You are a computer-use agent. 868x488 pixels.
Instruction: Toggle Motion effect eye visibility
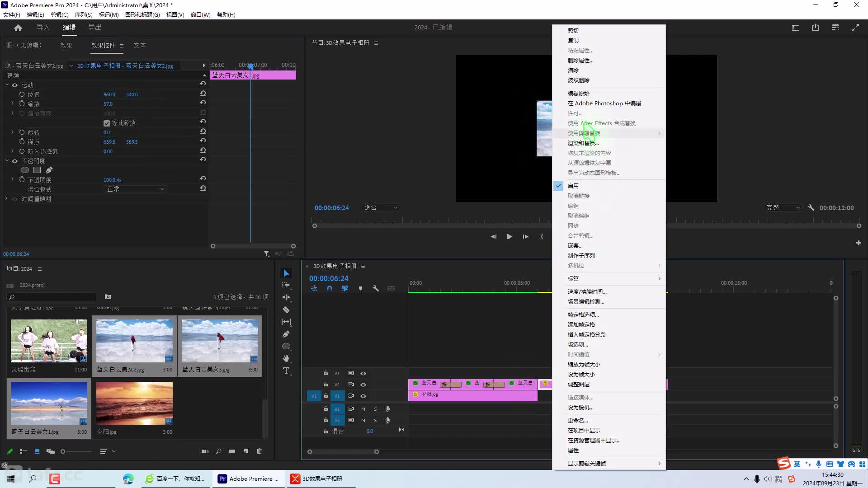(15, 85)
